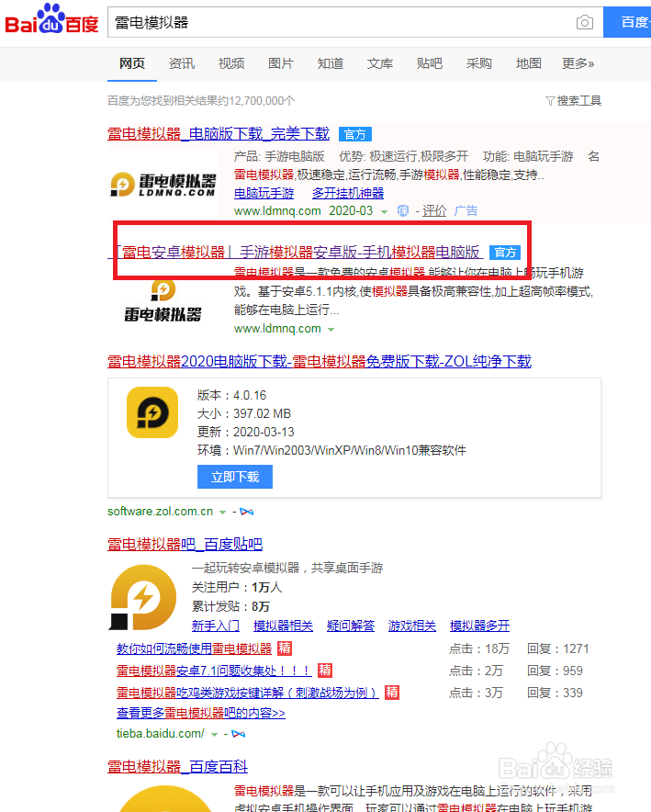Click the 立即下载 button
This screenshot has width=651, height=812.
235,477
